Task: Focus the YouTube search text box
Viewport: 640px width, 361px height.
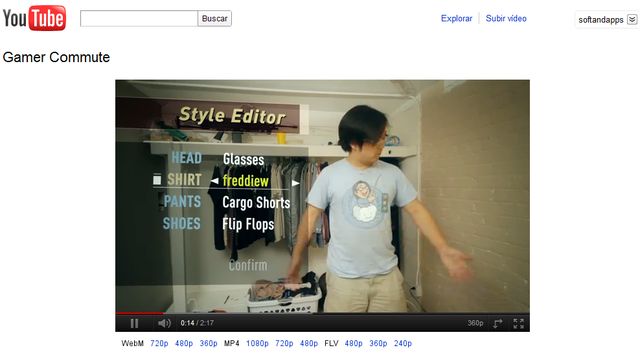Action: click(139, 18)
